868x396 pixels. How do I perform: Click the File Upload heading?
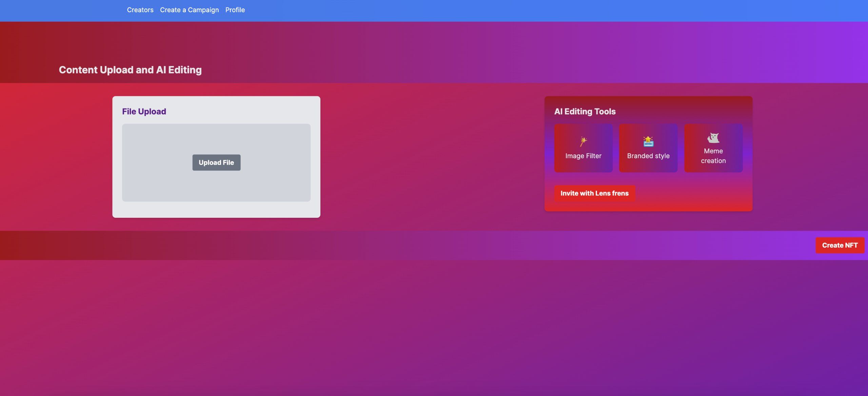click(144, 111)
